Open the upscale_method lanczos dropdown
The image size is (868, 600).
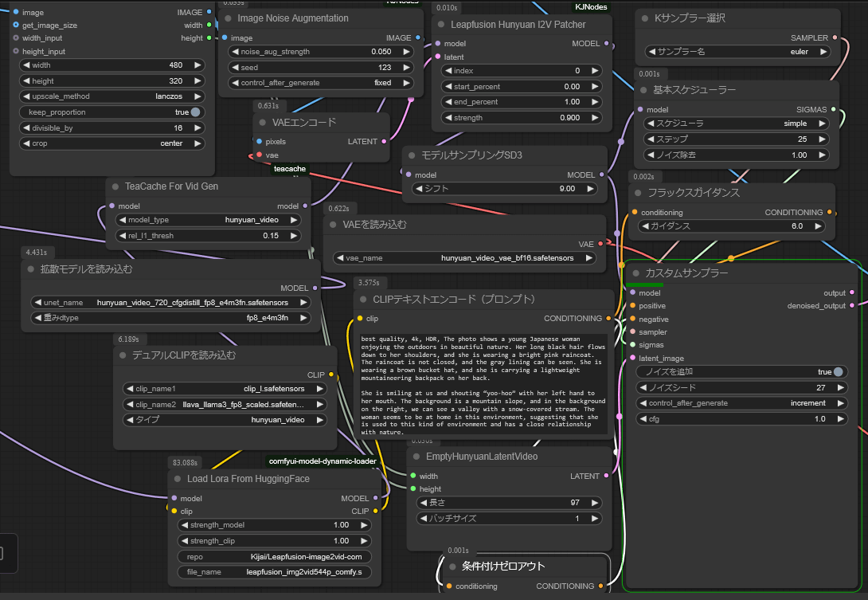tap(111, 96)
